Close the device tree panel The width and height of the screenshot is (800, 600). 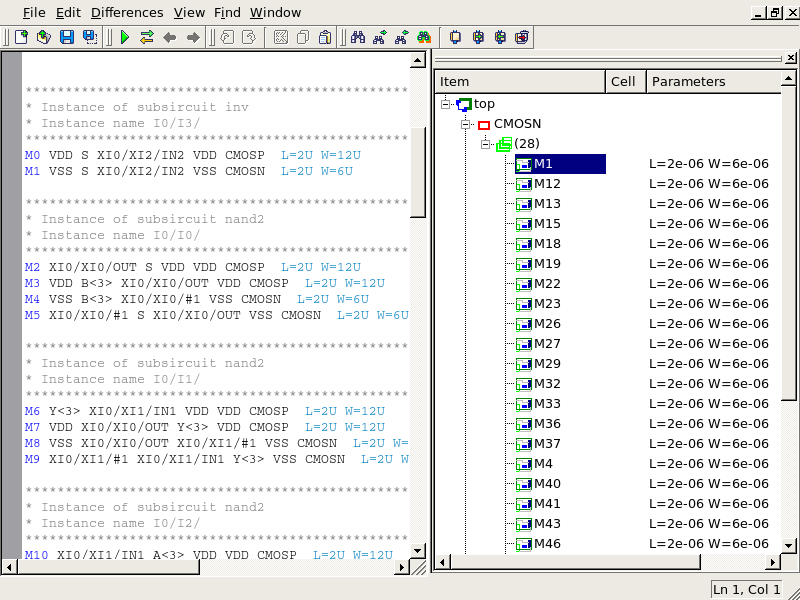pos(790,60)
